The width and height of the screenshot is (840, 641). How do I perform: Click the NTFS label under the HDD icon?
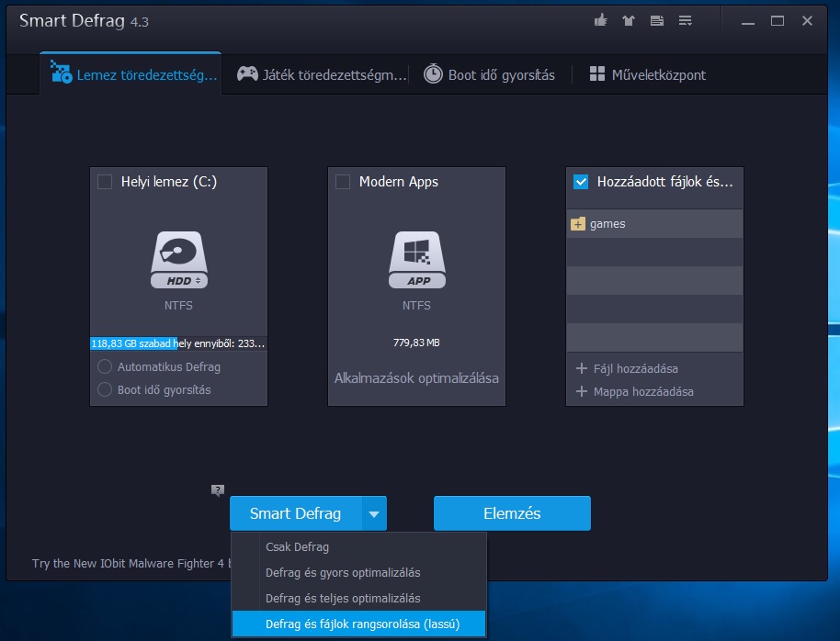[x=178, y=305]
